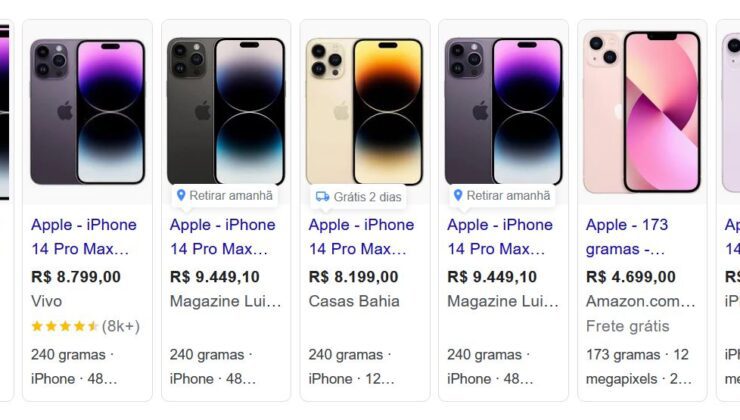Click the Amazon.com seller name
740x420 pixels.
point(640,302)
